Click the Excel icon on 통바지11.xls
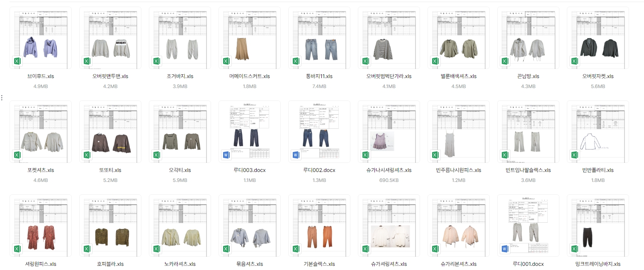 (296, 61)
